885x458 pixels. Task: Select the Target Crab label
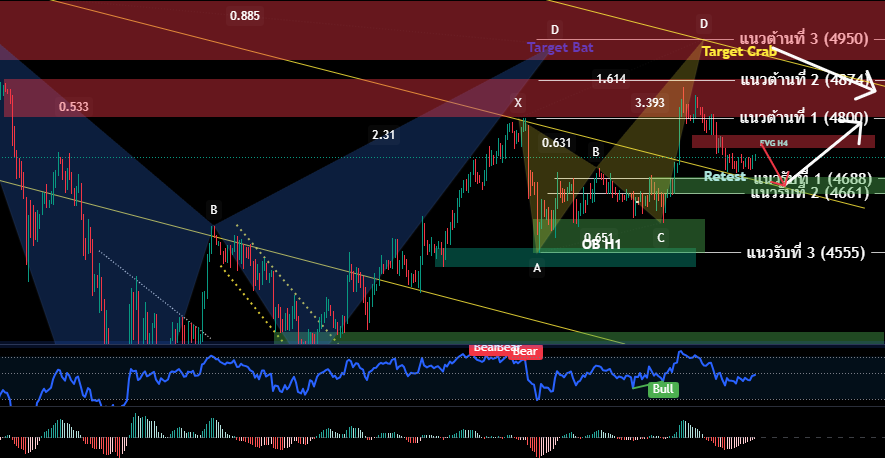[739, 51]
